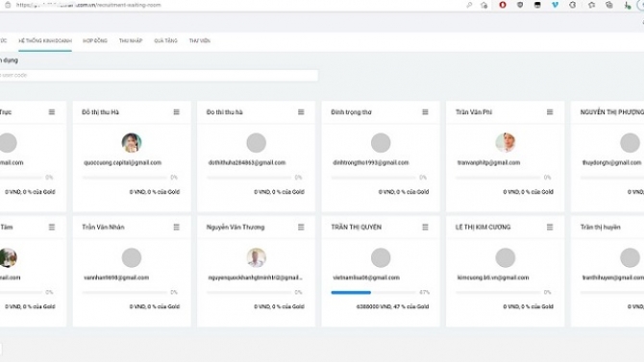This screenshot has width=644, height=362.
Task: Click the NGUYỄN THỊ PHƯƠNG card name
Action: [612, 112]
